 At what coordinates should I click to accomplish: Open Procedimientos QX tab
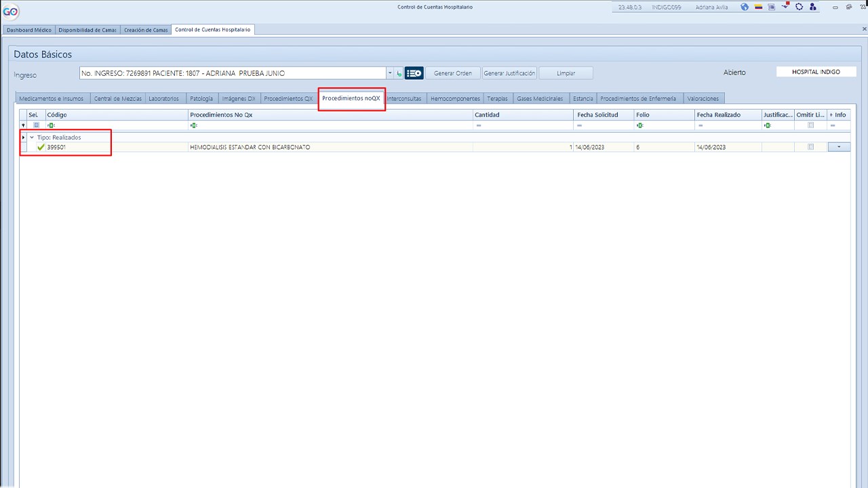tap(288, 98)
